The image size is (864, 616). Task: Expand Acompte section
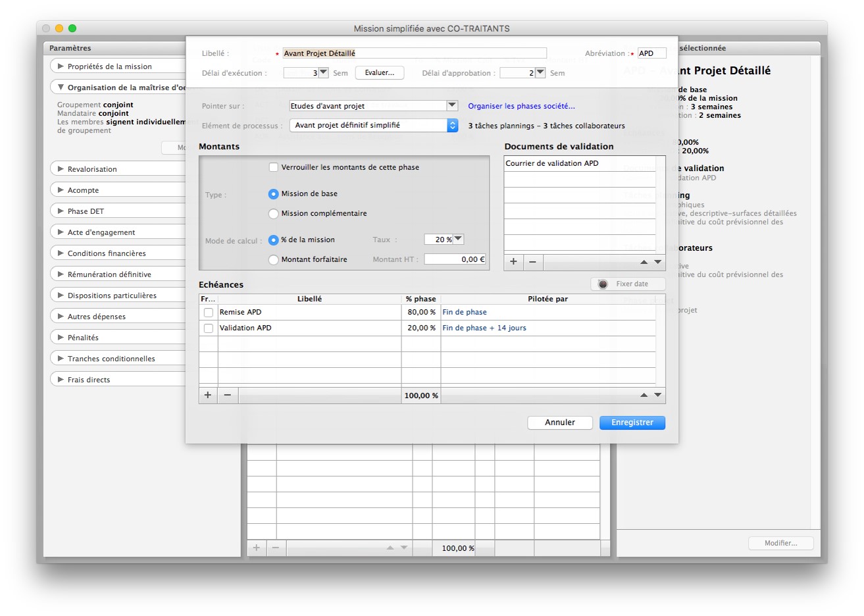[61, 190]
